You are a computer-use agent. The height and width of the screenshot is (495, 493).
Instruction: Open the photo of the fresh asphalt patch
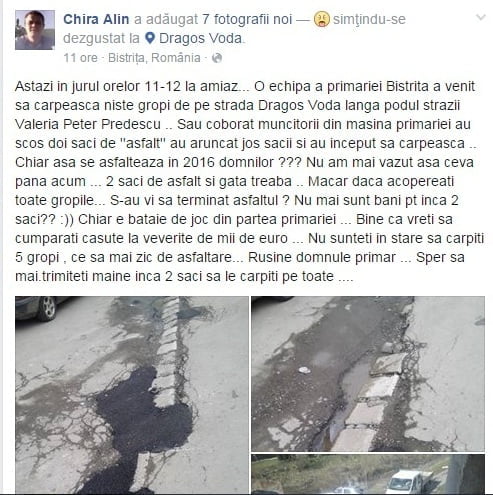pyautogui.click(x=132, y=395)
